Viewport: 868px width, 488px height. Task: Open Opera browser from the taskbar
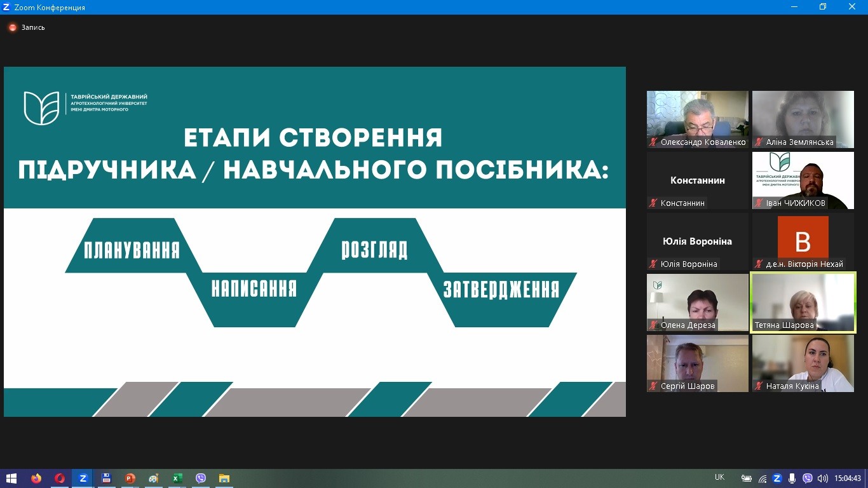[x=60, y=478]
